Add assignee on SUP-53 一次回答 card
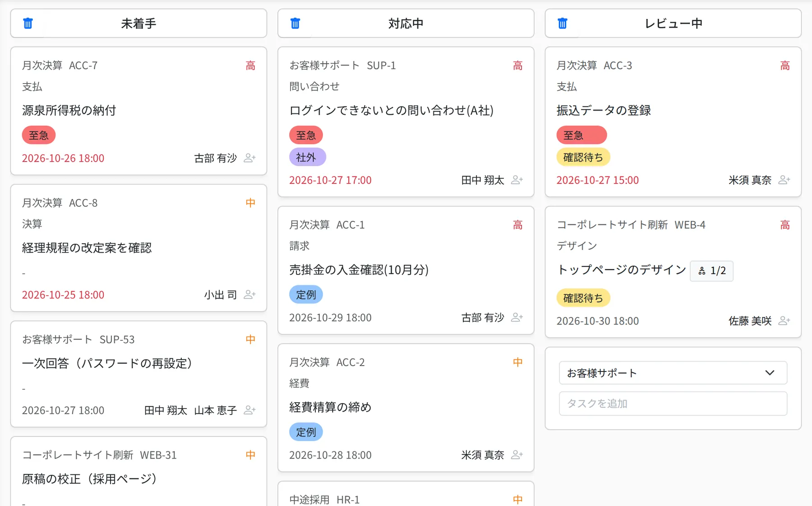 coord(249,410)
